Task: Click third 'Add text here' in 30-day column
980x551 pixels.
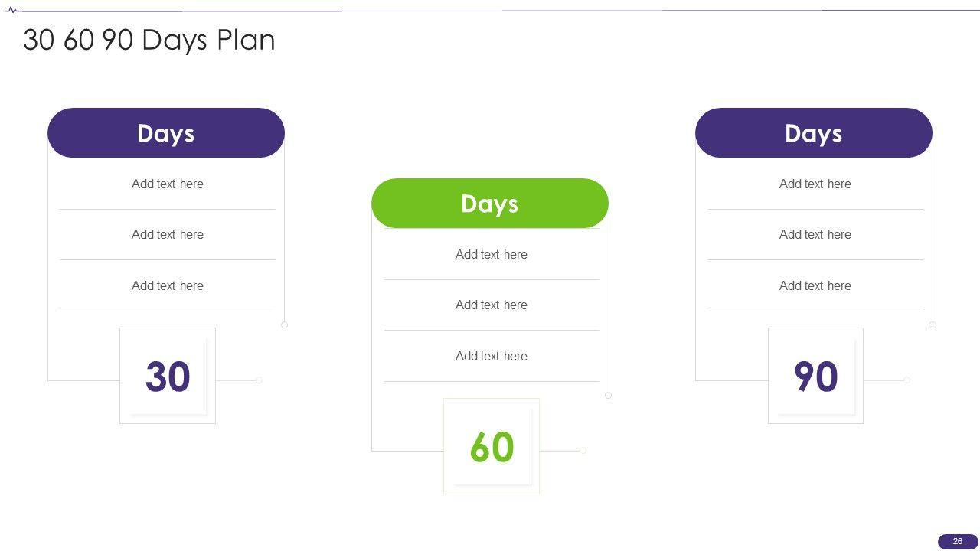Action: coord(168,285)
